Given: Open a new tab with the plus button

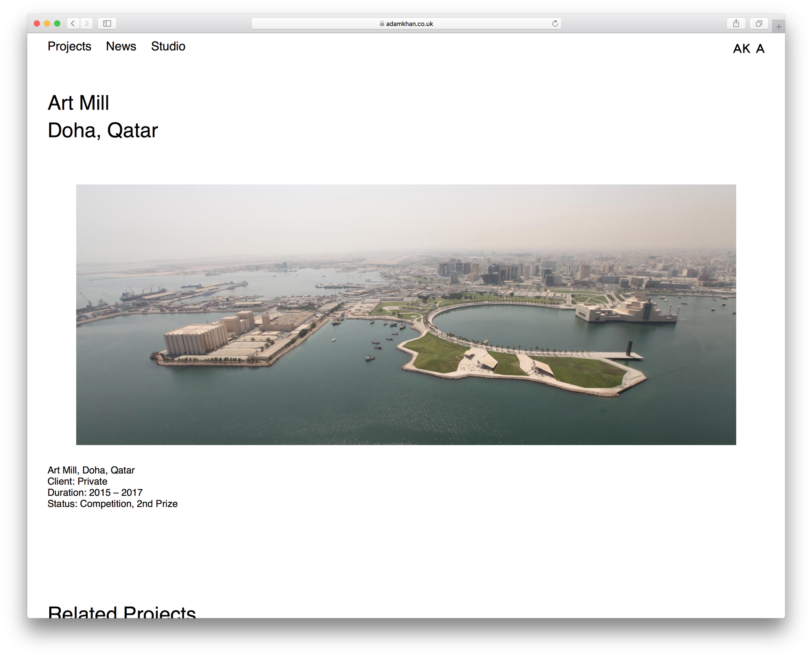Looking at the screenshot, I should pos(779,27).
